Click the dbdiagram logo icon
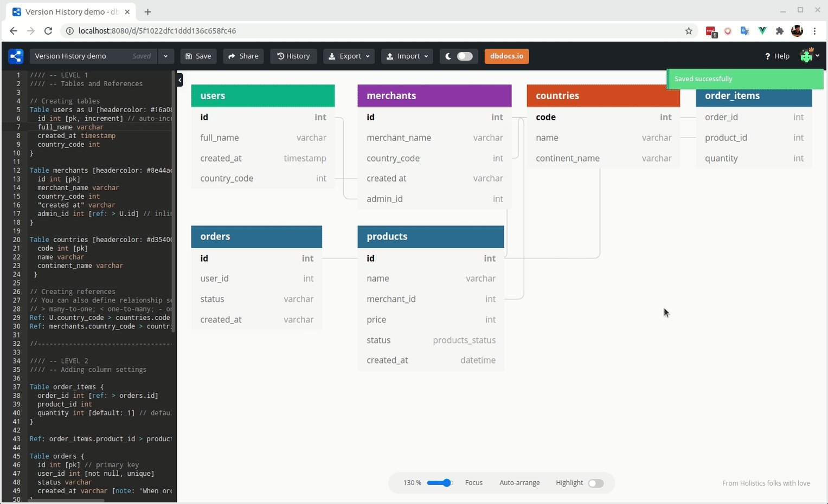The image size is (828, 504). [16, 56]
